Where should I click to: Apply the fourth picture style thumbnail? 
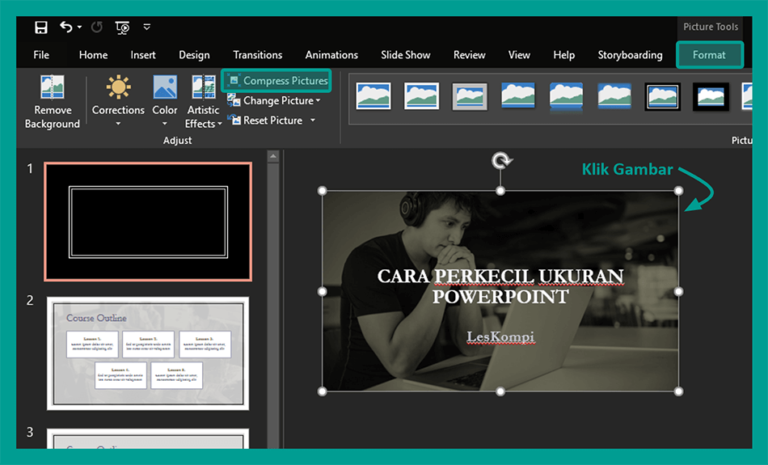click(x=518, y=95)
